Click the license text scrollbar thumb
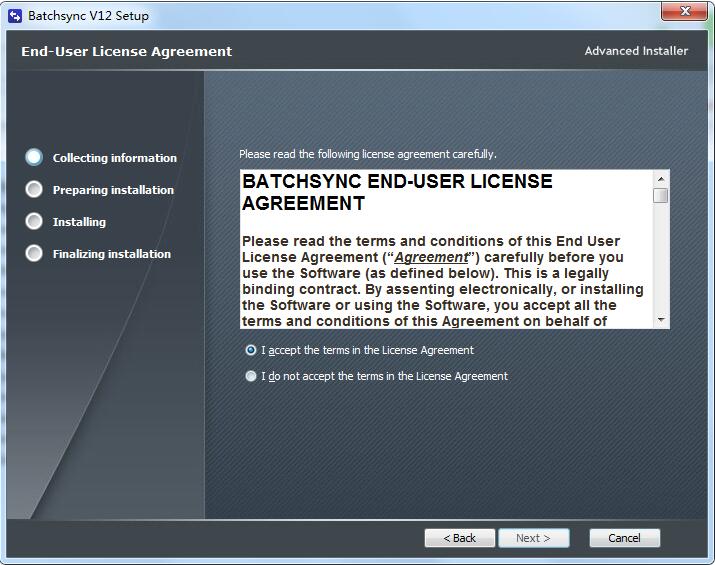 click(660, 196)
